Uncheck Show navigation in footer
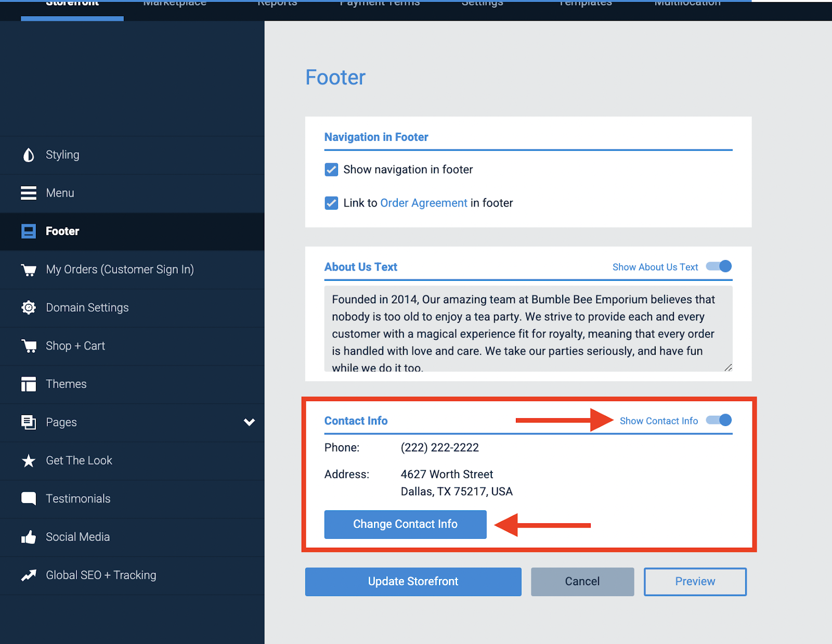Screen dimensions: 832x644 331,169
